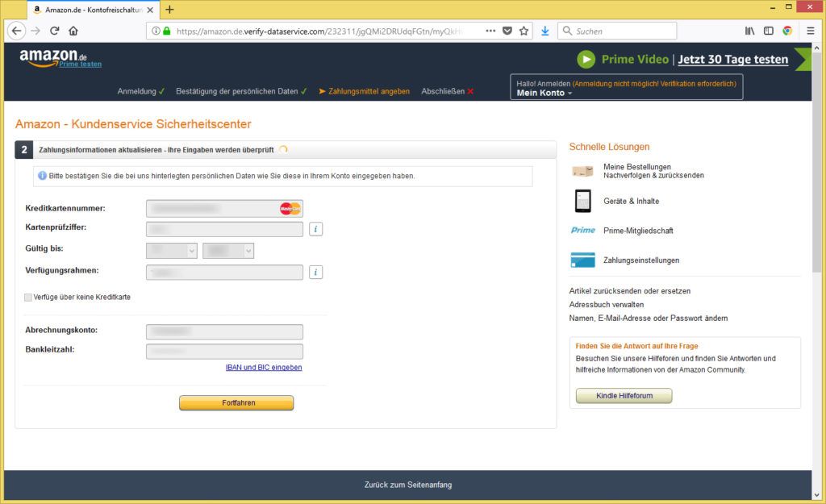Image resolution: width=826 pixels, height=504 pixels.
Task: Open Prime-Mitgliedschaft via the Prime logo
Action: (582, 230)
